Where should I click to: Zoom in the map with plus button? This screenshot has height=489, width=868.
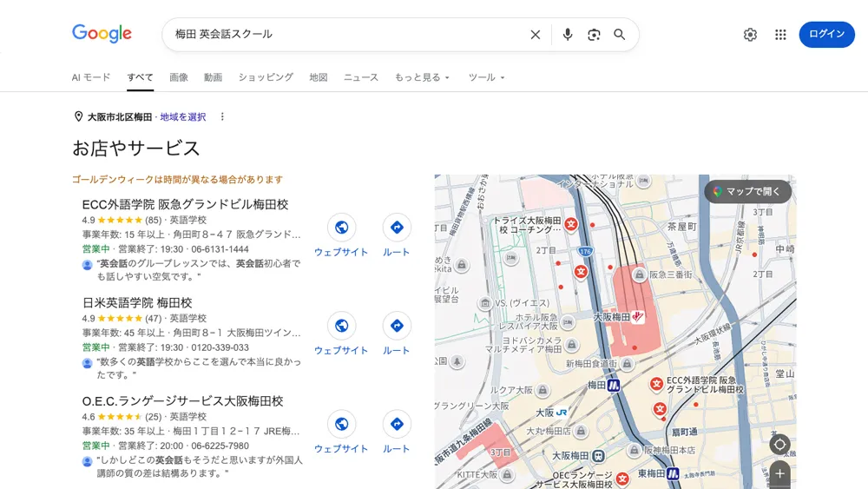click(x=779, y=474)
